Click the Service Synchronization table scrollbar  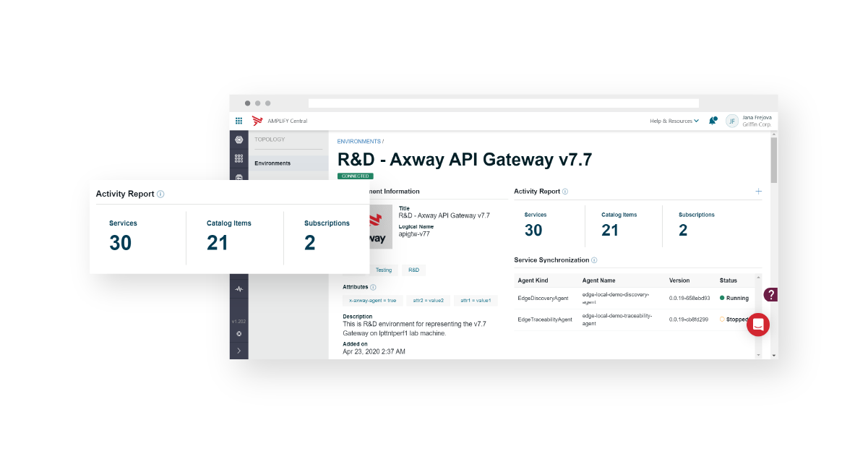[758, 315]
